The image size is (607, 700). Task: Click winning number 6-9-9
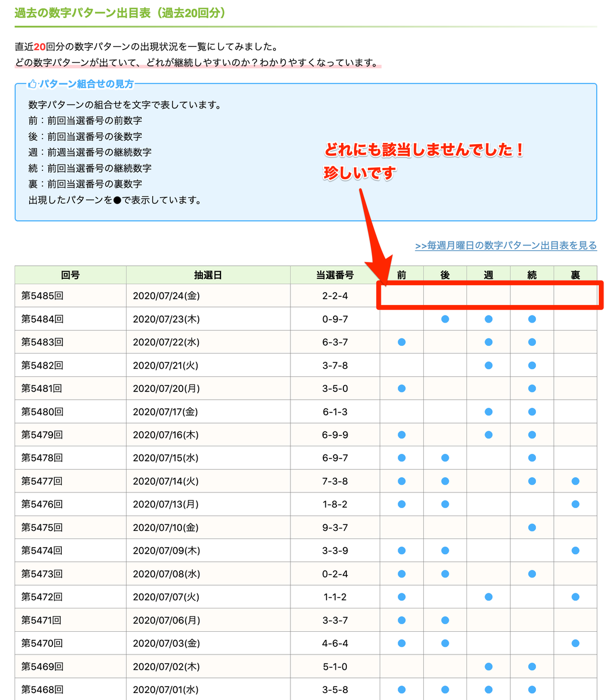tap(335, 435)
